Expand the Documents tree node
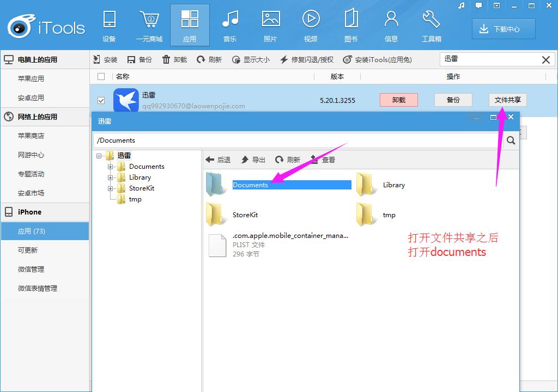558x392 pixels. point(110,167)
